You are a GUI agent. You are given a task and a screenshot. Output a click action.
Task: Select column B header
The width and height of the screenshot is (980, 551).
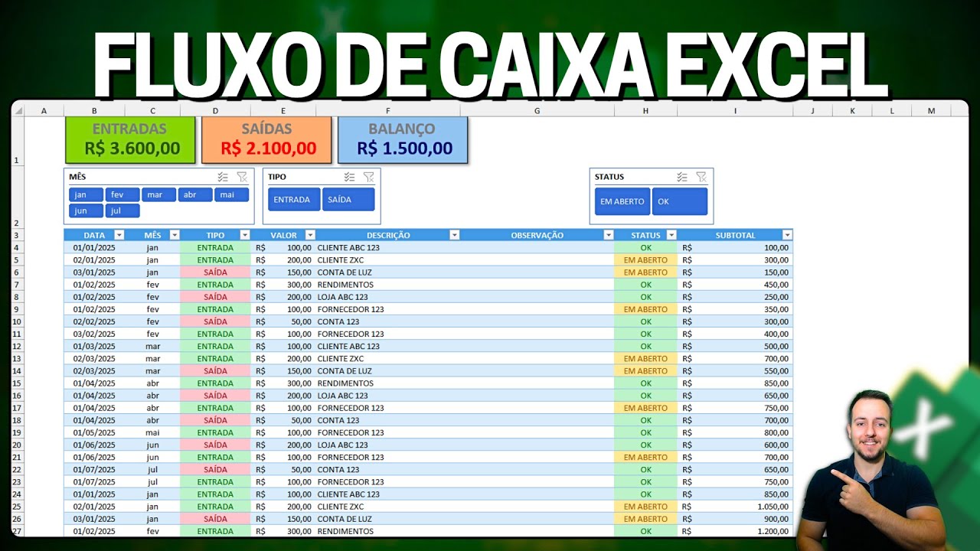94,111
